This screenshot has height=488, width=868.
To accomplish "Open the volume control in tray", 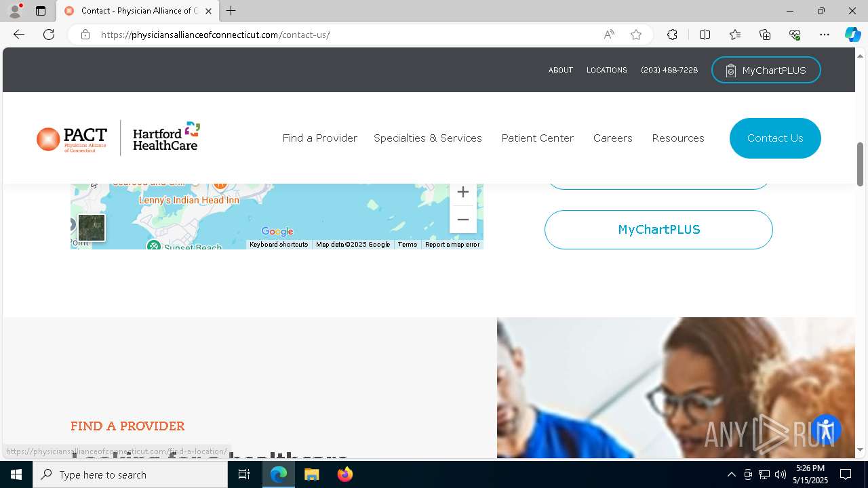I will (x=781, y=474).
